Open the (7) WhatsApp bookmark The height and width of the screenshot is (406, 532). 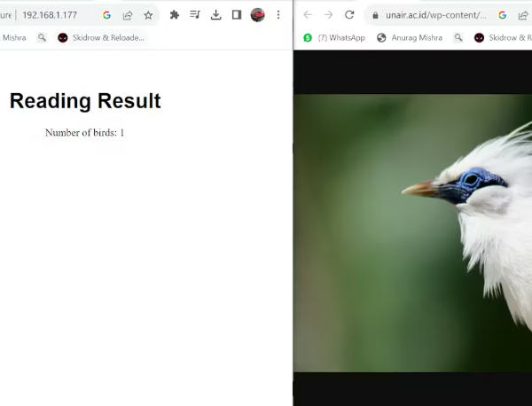(334, 37)
